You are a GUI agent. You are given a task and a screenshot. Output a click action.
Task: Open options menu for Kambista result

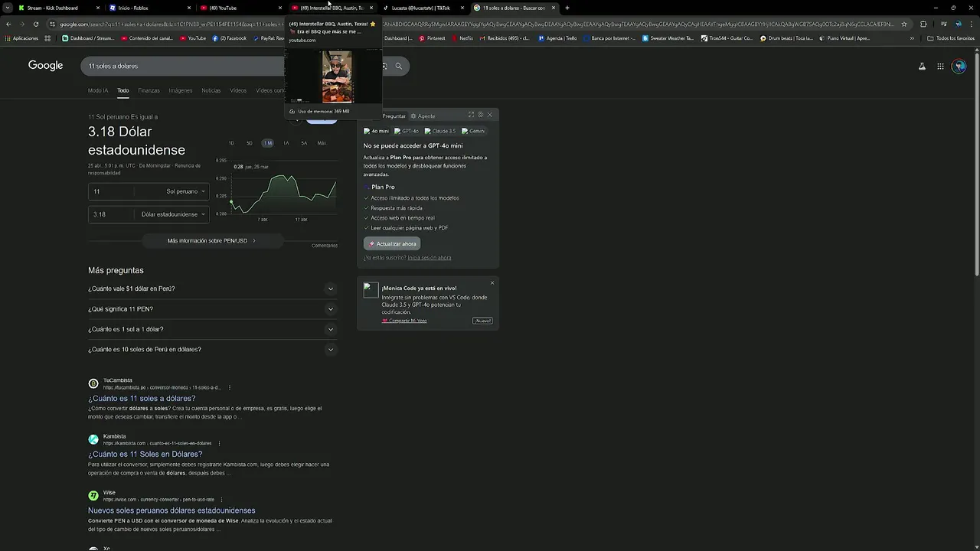[219, 443]
